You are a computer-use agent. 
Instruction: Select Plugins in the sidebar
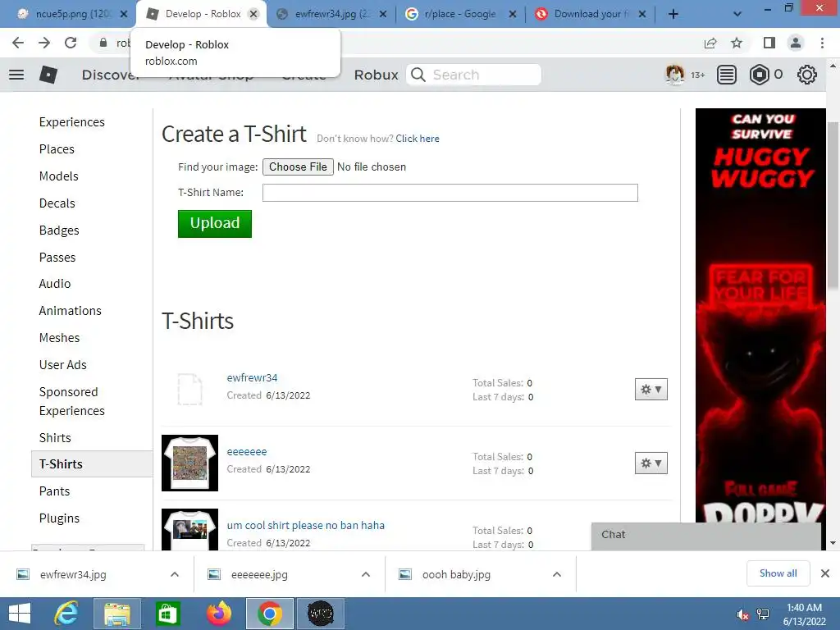[x=59, y=518]
